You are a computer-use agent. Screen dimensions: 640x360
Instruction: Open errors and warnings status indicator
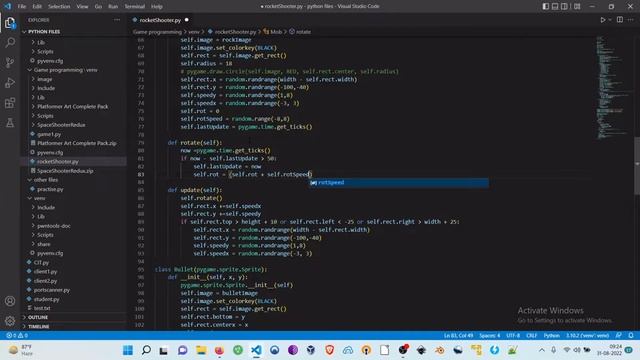(x=17, y=335)
